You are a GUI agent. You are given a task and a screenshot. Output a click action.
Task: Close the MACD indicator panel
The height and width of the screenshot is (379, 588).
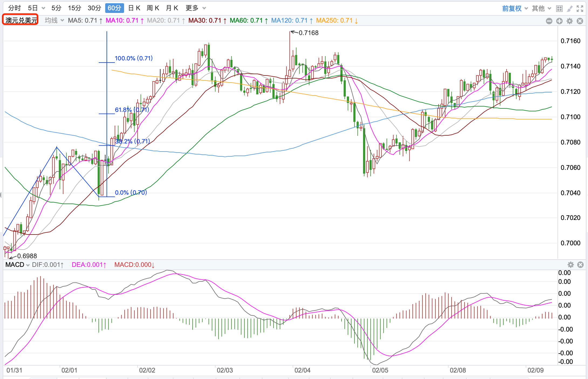pyautogui.click(x=580, y=265)
